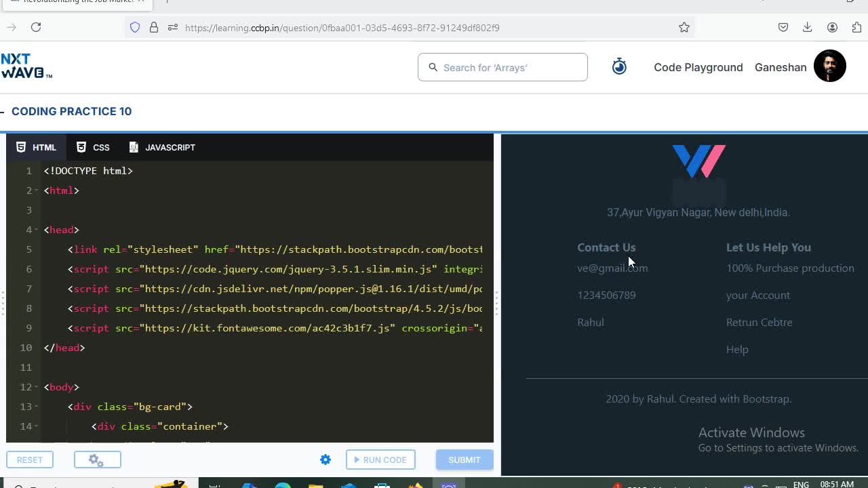
Task: Open the site permissions icon beside the padlock
Action: coord(173,27)
